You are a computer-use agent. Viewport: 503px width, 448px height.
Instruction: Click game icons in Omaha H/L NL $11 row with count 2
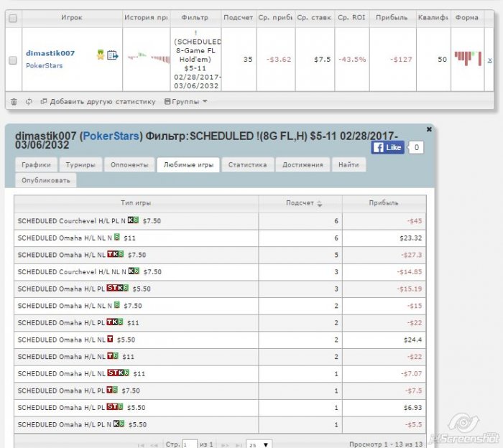[113, 356]
